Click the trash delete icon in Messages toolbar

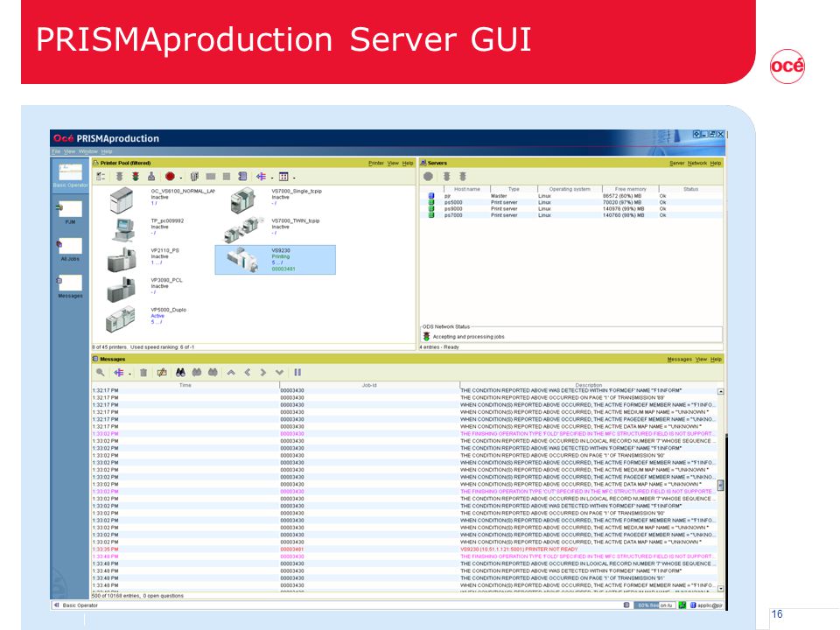(143, 373)
